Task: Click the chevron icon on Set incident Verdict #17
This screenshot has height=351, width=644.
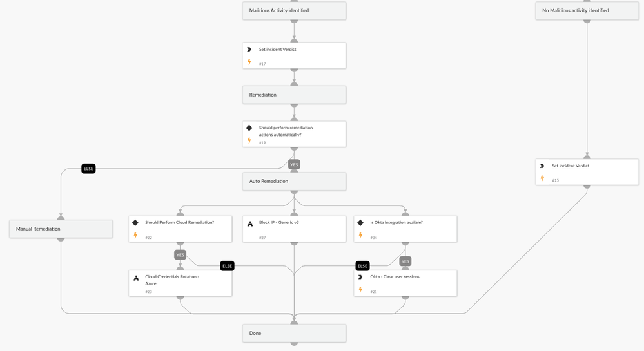Action: click(249, 50)
